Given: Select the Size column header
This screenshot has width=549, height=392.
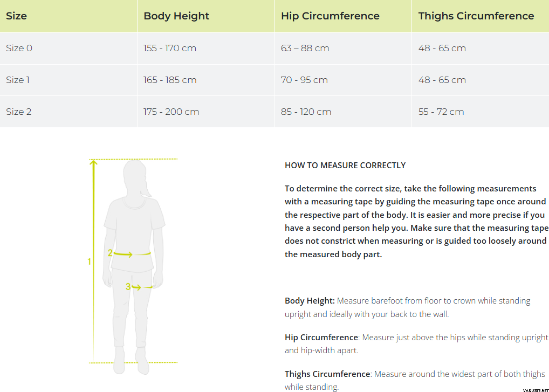Looking at the screenshot, I should (x=16, y=16).
